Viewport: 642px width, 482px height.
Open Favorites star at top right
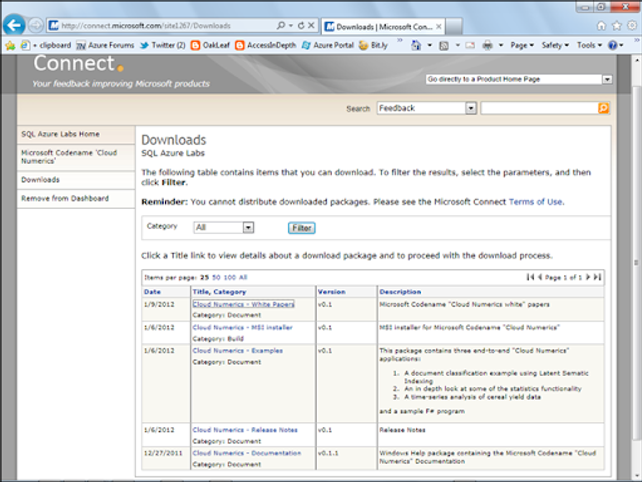[x=617, y=26]
